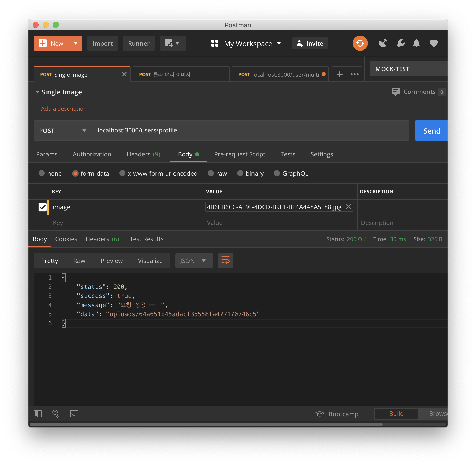Viewport: 476px width, 465px height.
Task: Switch response view to Raw
Action: tap(79, 261)
